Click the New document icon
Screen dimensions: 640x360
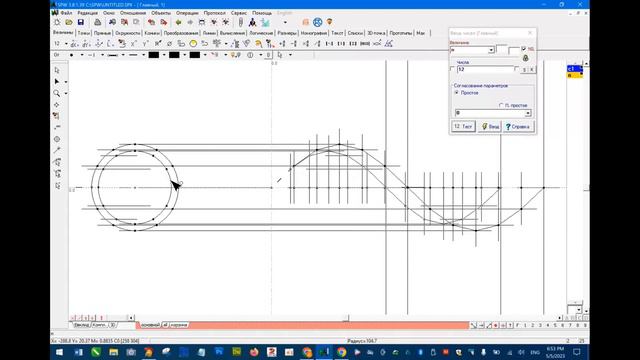click(57, 22)
